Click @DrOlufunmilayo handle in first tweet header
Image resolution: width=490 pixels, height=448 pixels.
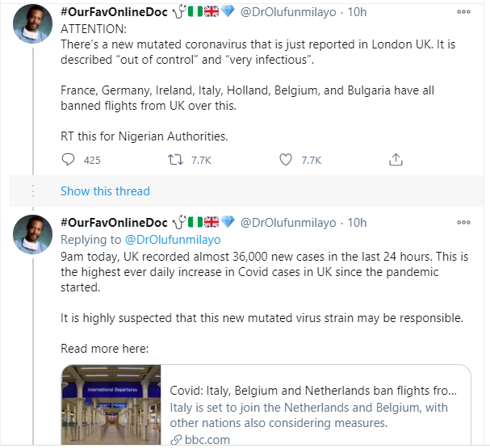click(287, 13)
